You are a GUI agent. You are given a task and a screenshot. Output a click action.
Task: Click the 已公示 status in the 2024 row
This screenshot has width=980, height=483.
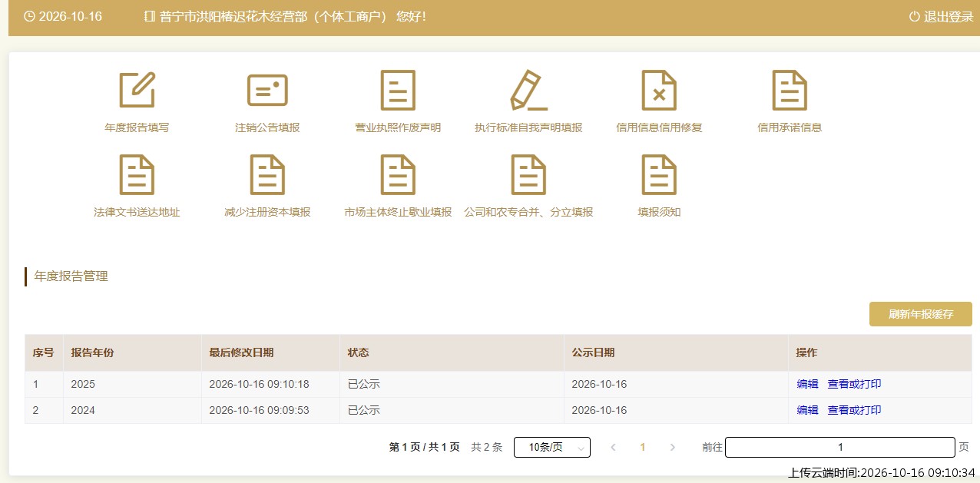coord(364,410)
